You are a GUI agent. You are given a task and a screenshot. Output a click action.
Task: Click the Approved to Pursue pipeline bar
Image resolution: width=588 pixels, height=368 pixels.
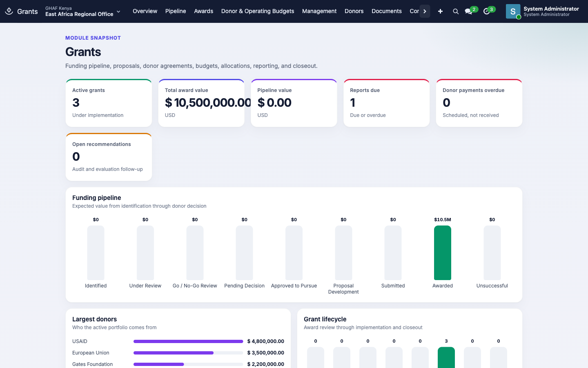click(x=294, y=253)
